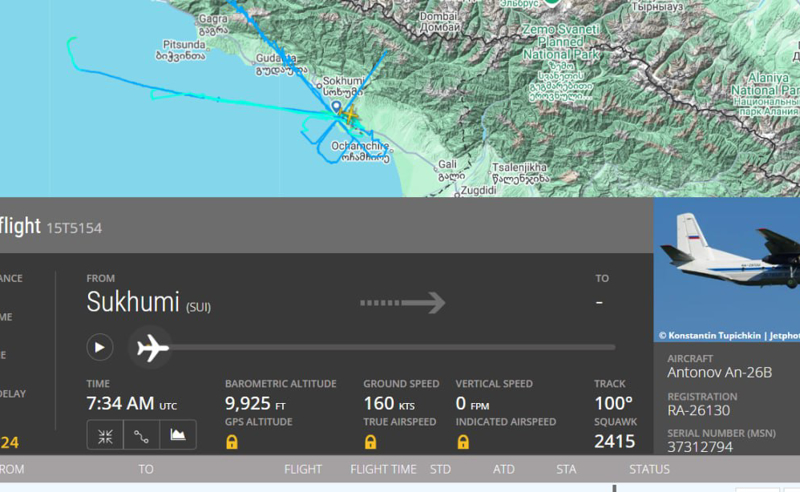
Task: Click the Sukhumi airport pin on map
Action: point(336,105)
